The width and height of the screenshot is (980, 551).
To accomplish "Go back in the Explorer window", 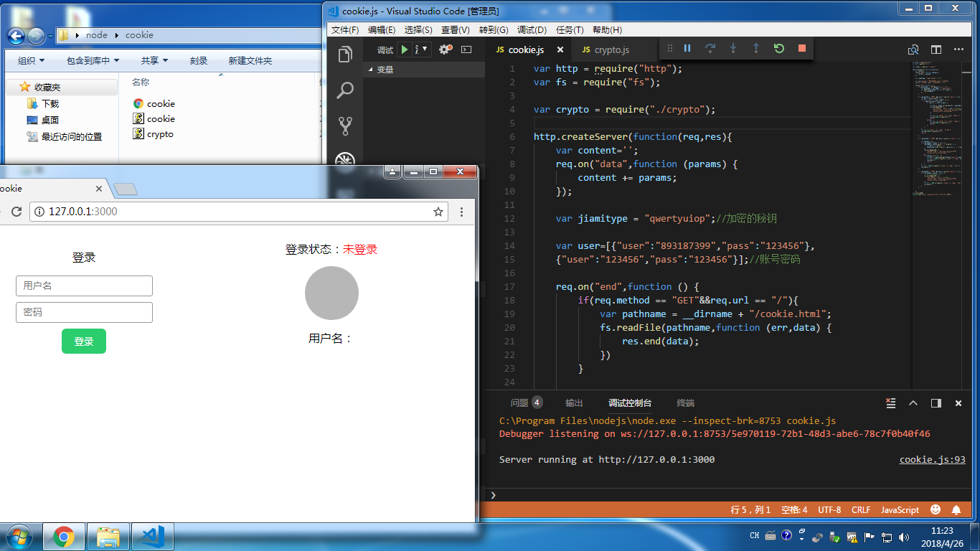I will [x=16, y=35].
